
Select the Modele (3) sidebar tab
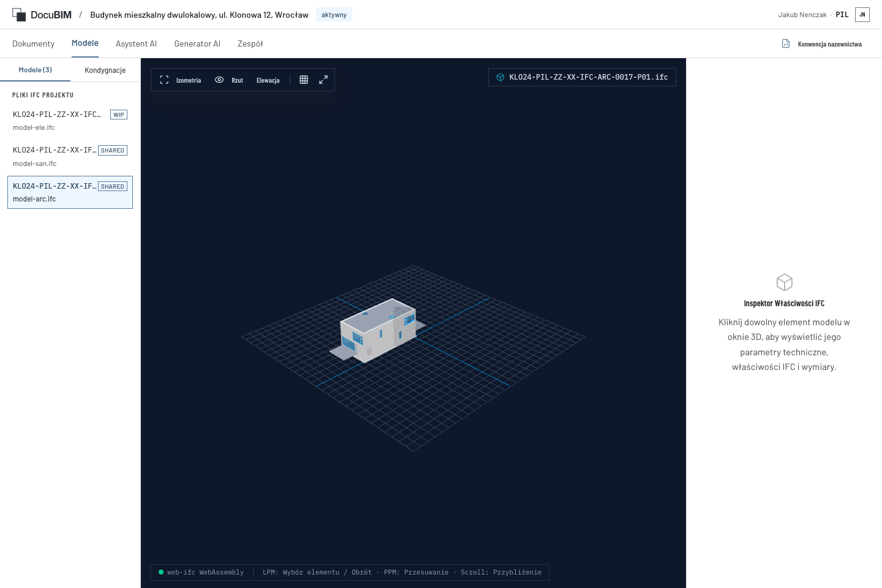click(x=35, y=70)
